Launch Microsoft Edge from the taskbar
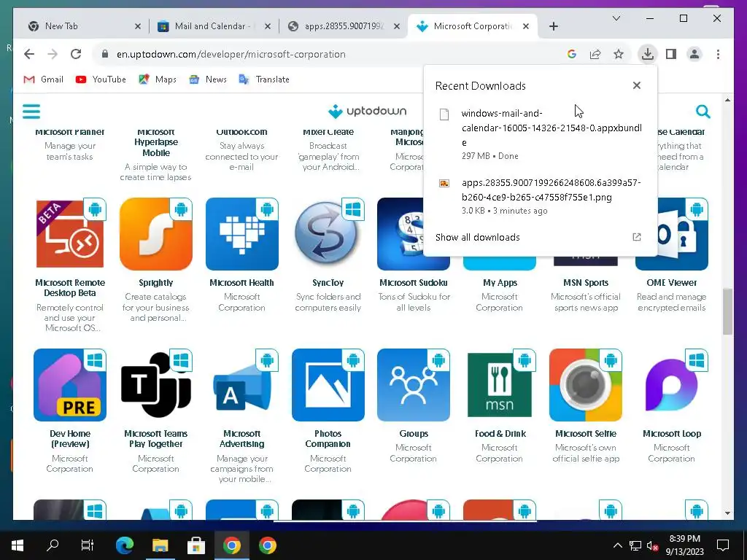Viewport: 747px width, 560px height. (124, 545)
